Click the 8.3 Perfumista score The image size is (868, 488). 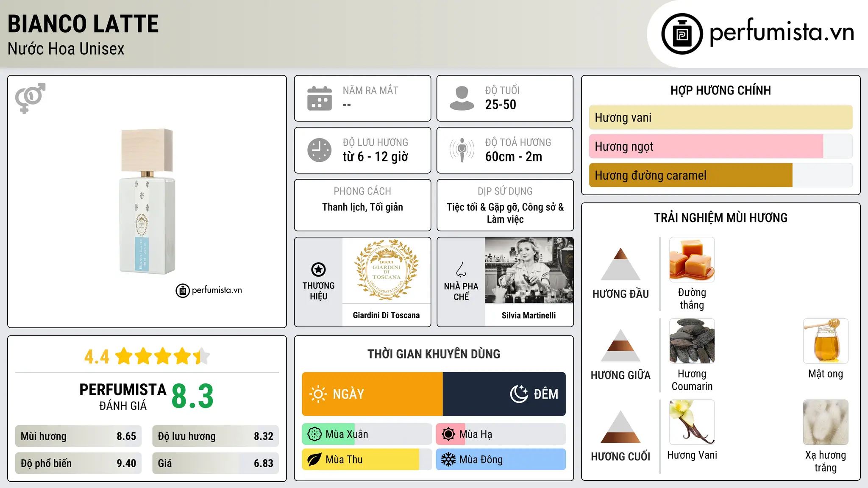tap(192, 396)
